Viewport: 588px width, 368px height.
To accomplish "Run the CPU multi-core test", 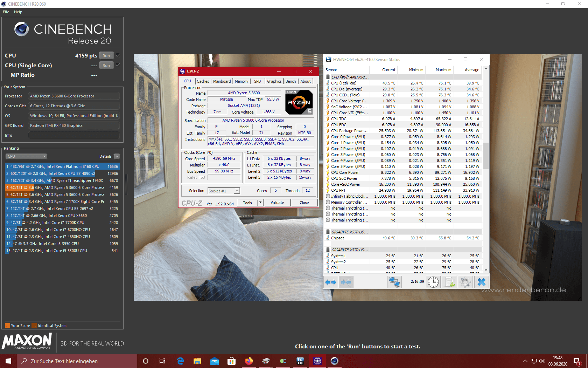I will 106,55.
